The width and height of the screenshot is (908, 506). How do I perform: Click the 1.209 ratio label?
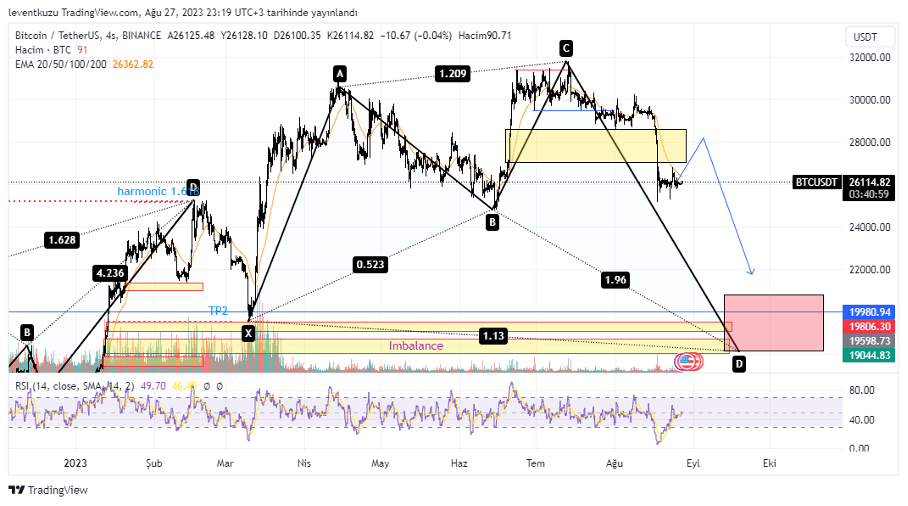pyautogui.click(x=452, y=73)
